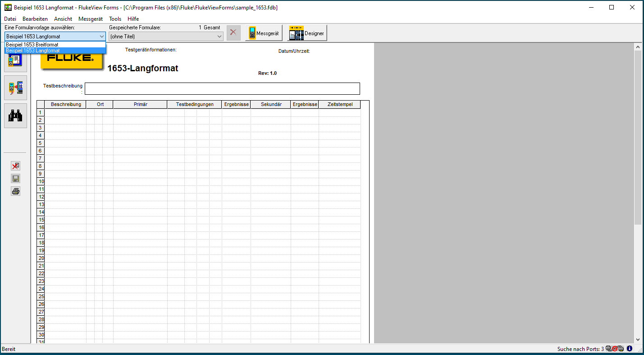Click the Testbedingungen column header

point(195,104)
